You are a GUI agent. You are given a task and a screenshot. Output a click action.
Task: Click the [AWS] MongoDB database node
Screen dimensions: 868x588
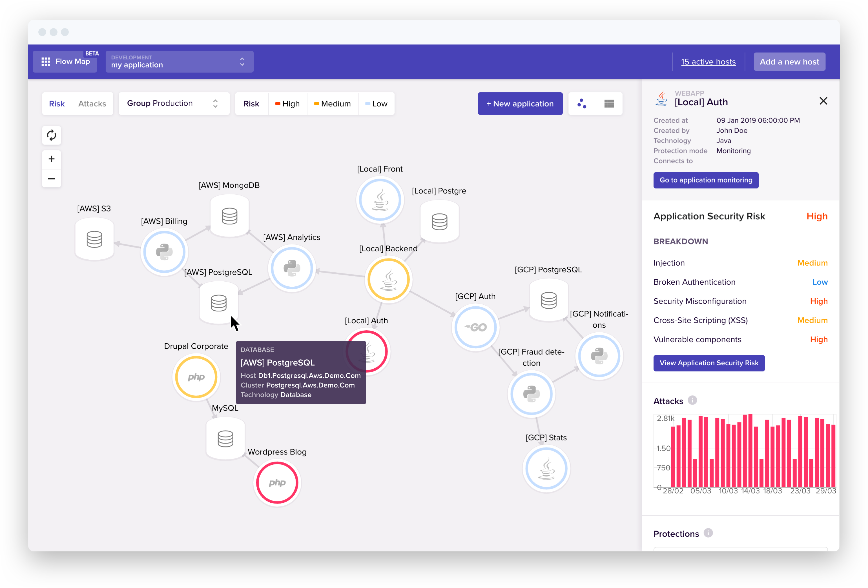click(x=229, y=216)
